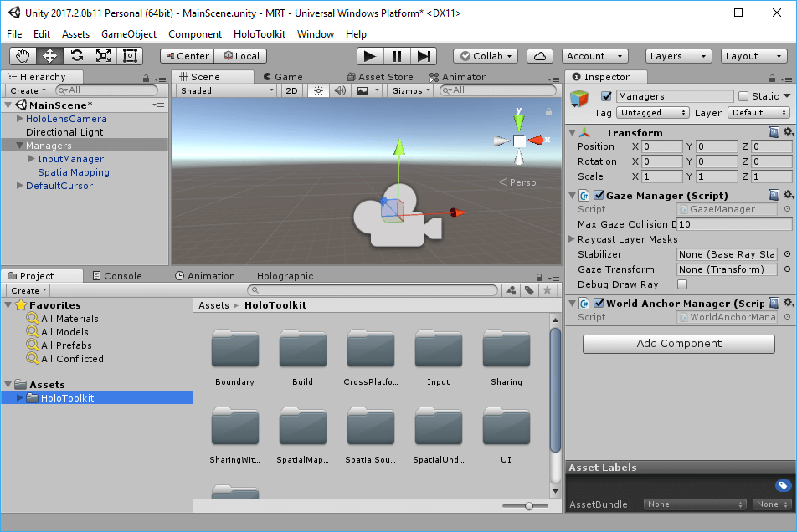The image size is (797, 532).
Task: Click the Managers GameObject cube icon
Action: [579, 98]
